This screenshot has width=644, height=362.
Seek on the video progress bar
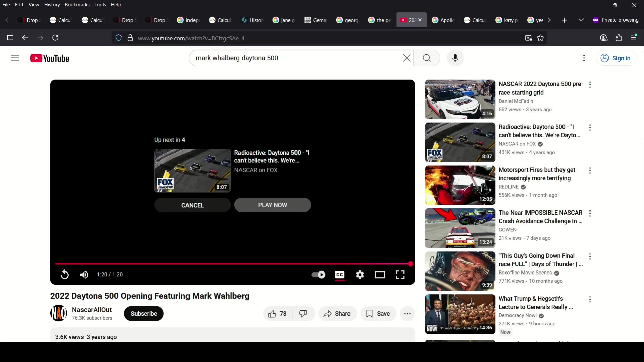click(233, 264)
